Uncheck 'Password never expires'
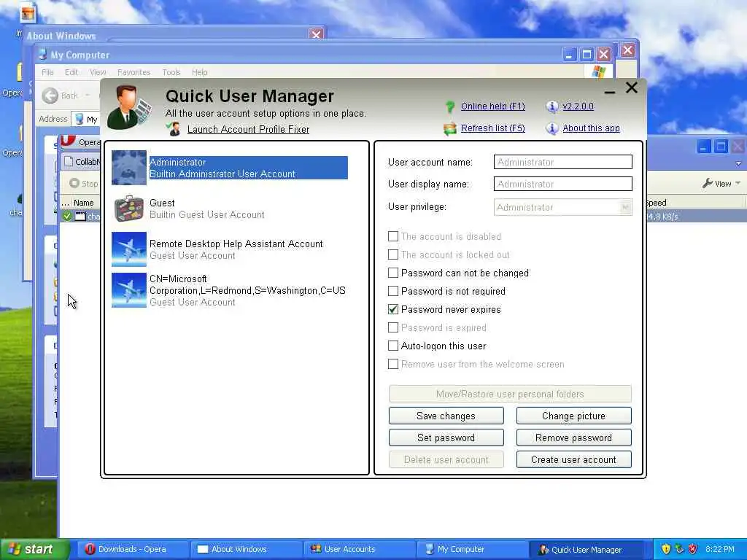Image resolution: width=747 pixels, height=560 pixels. tap(393, 309)
